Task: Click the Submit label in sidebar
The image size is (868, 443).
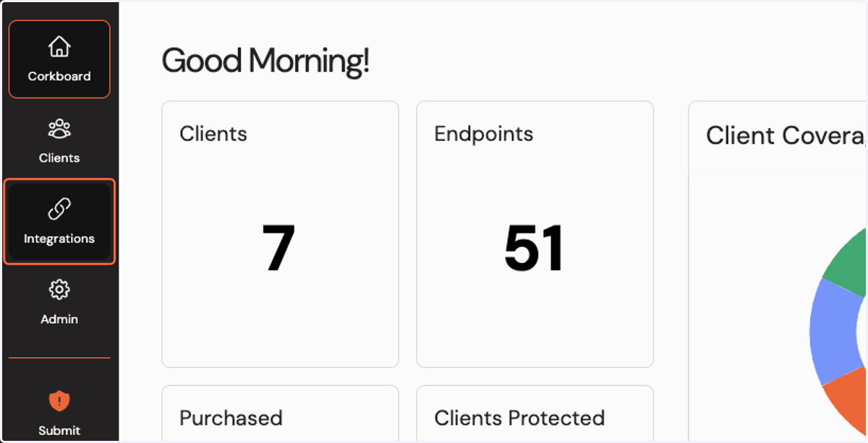Action: [x=59, y=430]
